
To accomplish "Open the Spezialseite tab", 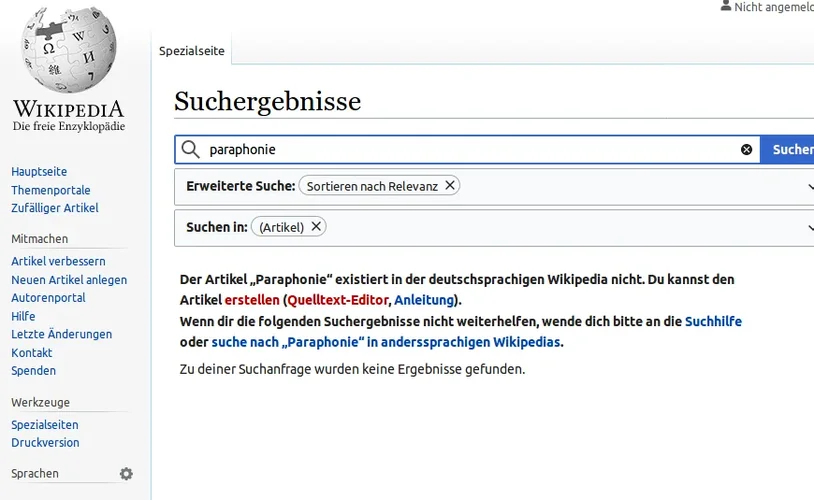I will click(x=192, y=51).
